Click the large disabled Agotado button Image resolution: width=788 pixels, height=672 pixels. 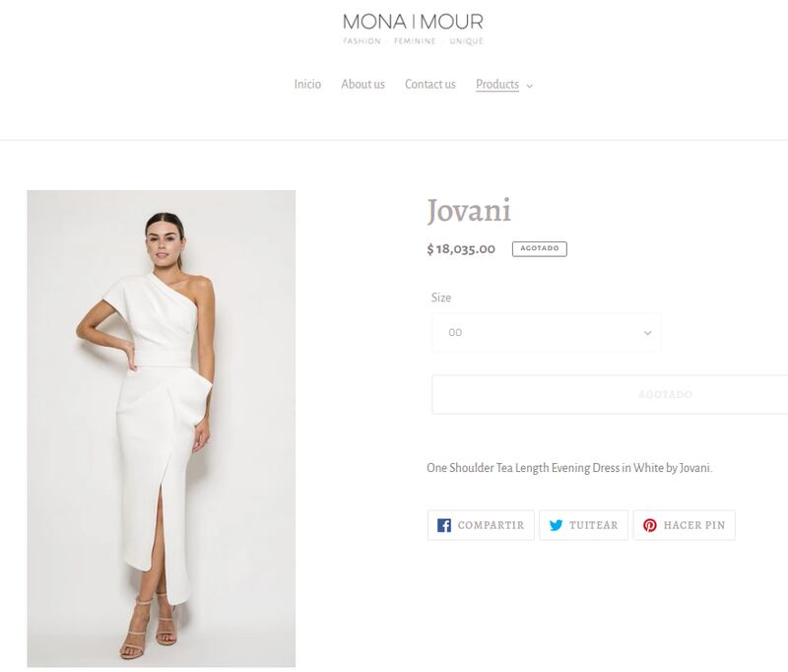point(610,394)
